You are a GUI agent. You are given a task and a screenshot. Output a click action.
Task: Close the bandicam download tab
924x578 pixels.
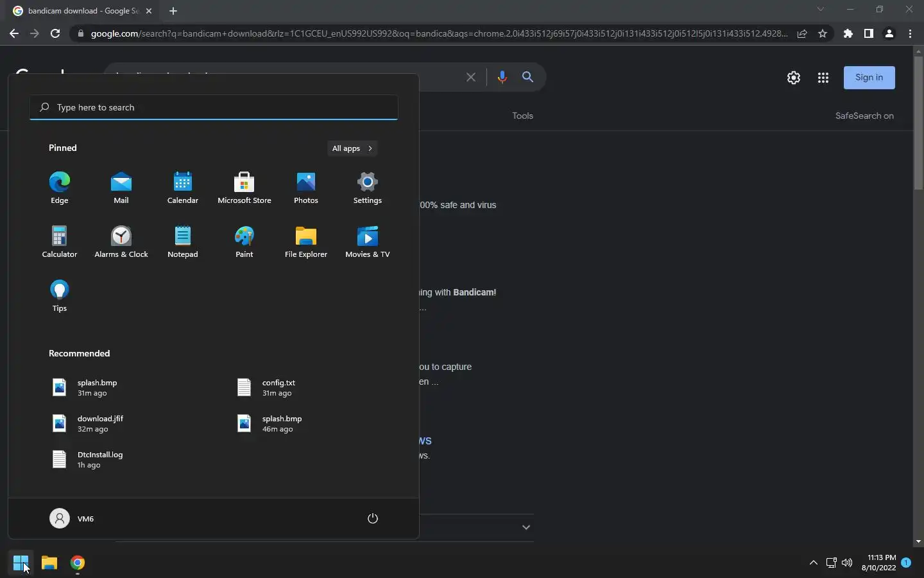coord(149,11)
